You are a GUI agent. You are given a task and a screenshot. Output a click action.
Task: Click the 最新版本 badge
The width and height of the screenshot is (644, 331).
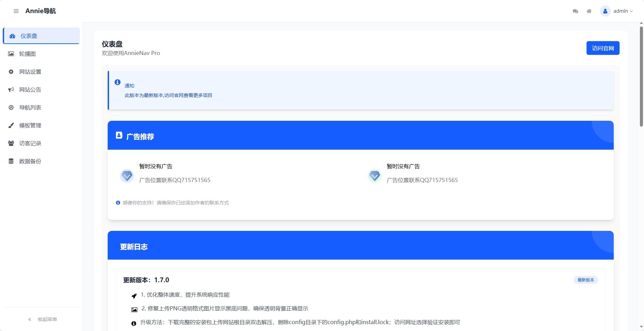pos(586,280)
